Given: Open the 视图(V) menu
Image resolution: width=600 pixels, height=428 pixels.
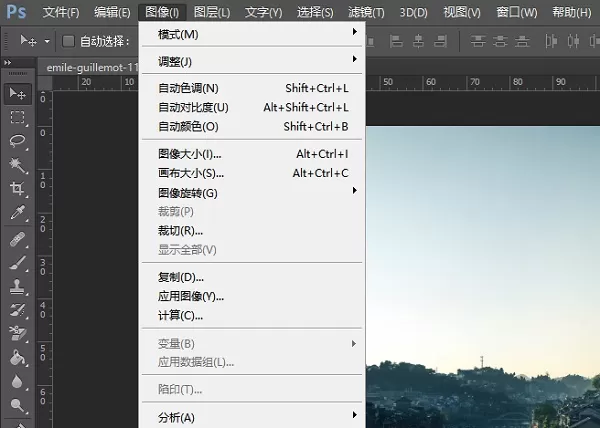Looking at the screenshot, I should pos(461,13).
